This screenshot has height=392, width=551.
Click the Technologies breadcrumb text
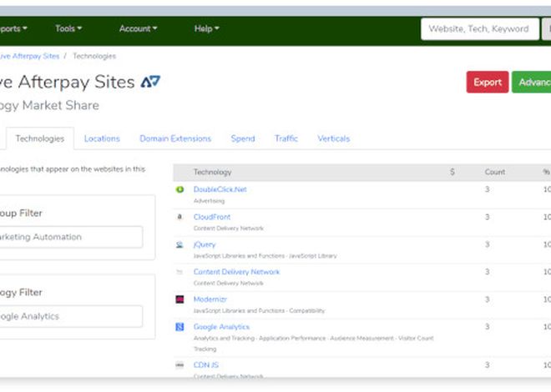pyautogui.click(x=94, y=56)
